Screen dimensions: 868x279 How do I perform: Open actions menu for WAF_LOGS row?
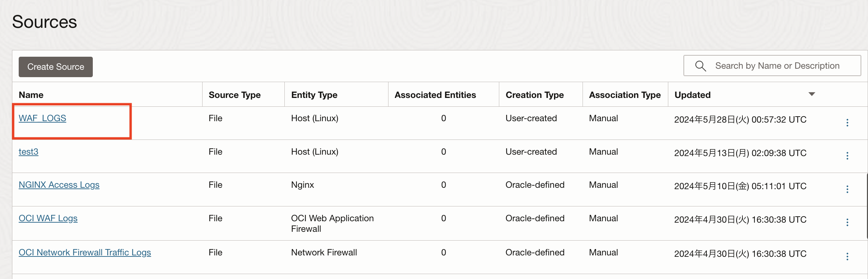[847, 123]
